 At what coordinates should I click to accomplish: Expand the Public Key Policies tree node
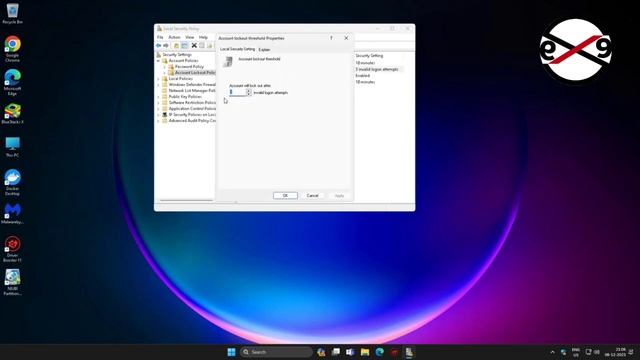(158, 97)
